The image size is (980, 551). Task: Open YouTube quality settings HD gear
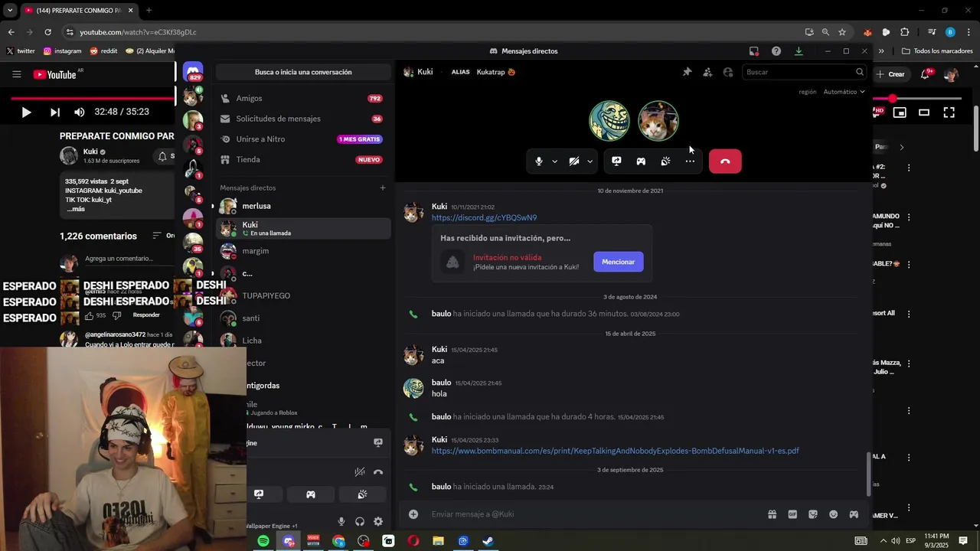(x=878, y=112)
